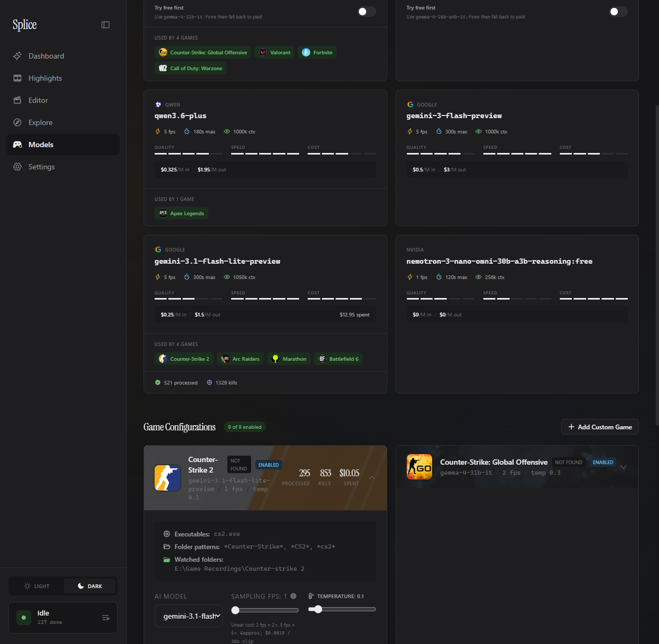Click the watched path E:\Game Recordings\Counter-strike 2

[x=240, y=569]
